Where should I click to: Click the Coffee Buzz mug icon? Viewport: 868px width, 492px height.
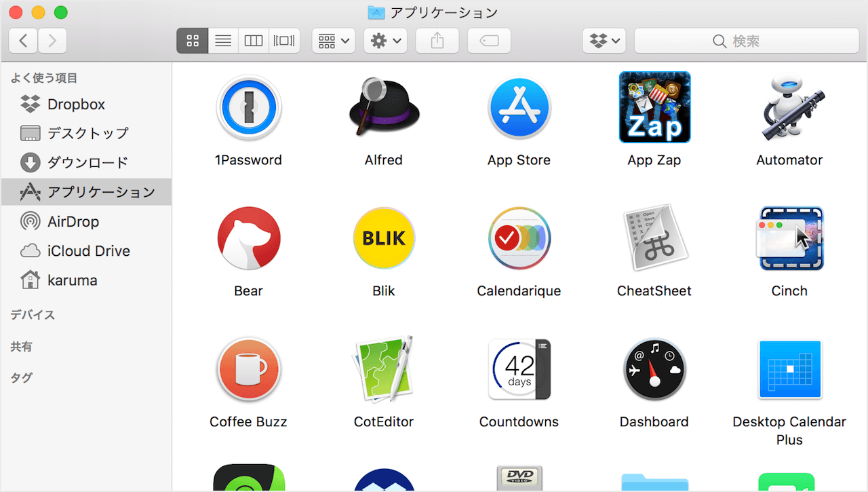pyautogui.click(x=248, y=369)
